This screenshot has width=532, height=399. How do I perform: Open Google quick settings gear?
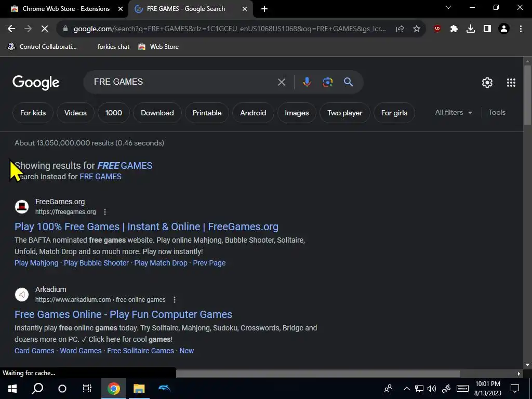[x=487, y=83]
